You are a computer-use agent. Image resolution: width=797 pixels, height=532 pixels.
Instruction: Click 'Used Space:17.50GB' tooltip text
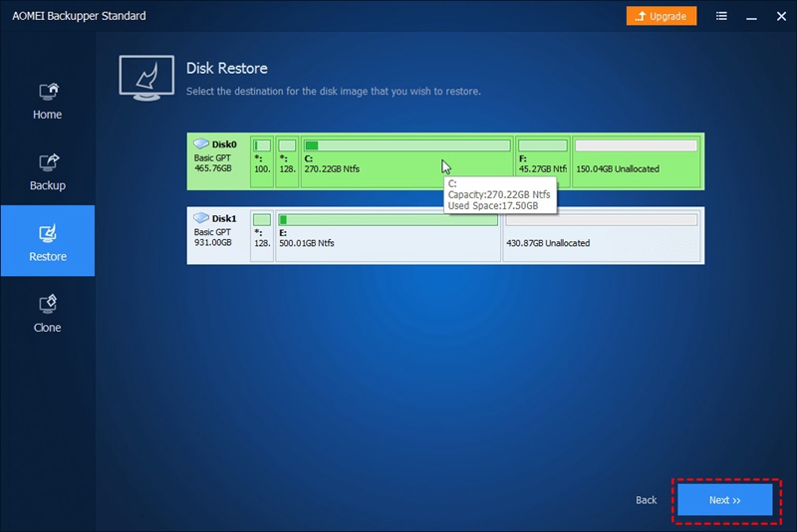492,206
